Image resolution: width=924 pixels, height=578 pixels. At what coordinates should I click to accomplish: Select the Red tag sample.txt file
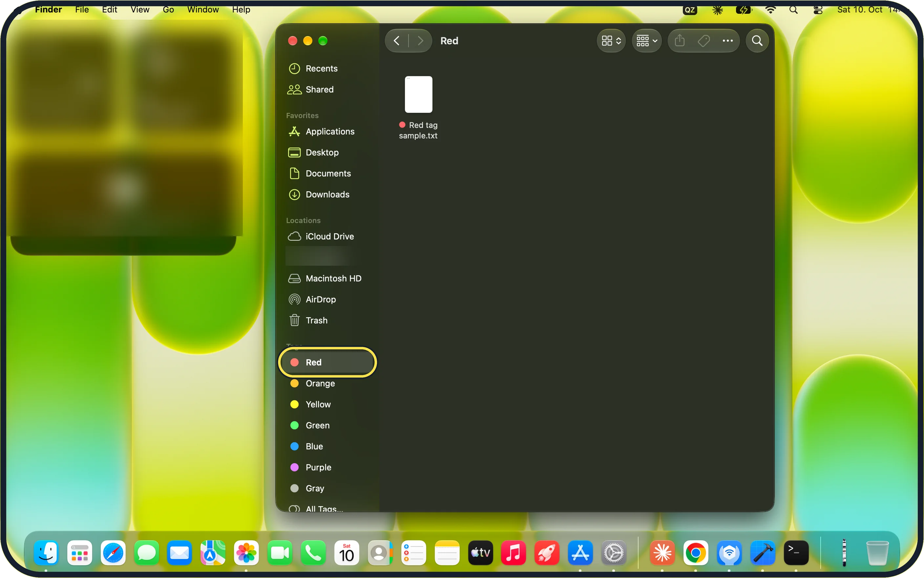[418, 108]
